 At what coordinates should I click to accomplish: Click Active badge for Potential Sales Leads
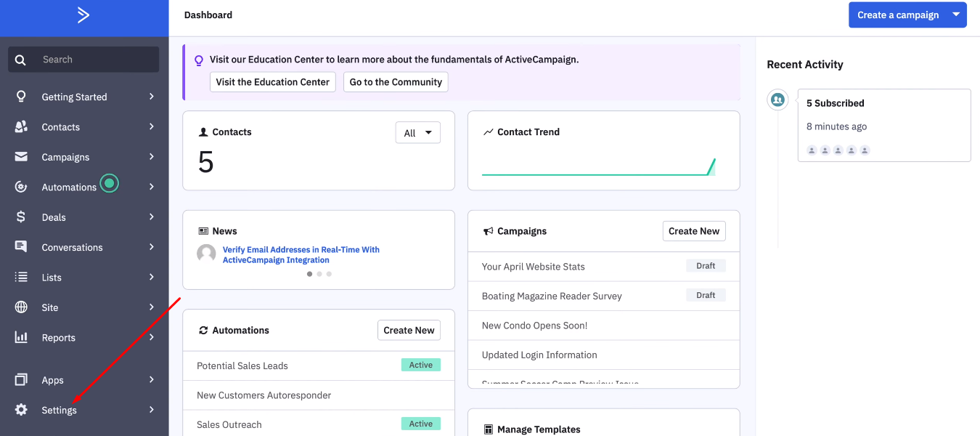coord(421,365)
